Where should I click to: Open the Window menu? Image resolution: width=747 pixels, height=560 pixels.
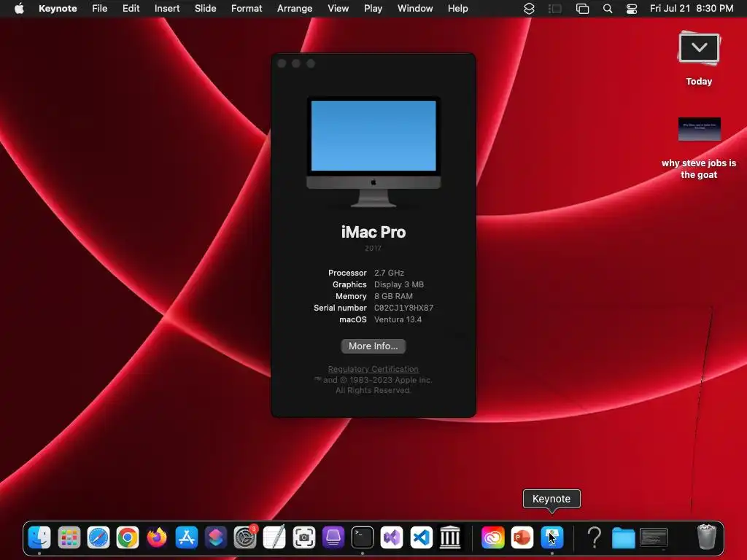tap(415, 8)
